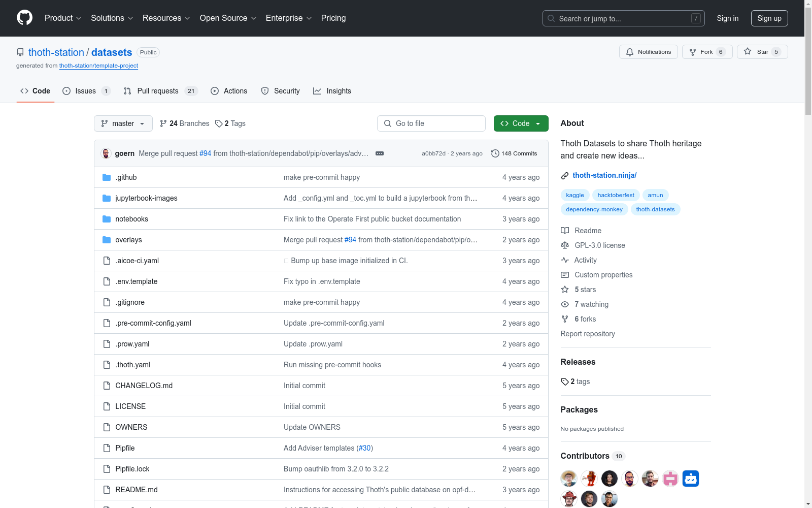The width and height of the screenshot is (812, 508).
Task: Click the Search or jump to field
Action: point(624,18)
